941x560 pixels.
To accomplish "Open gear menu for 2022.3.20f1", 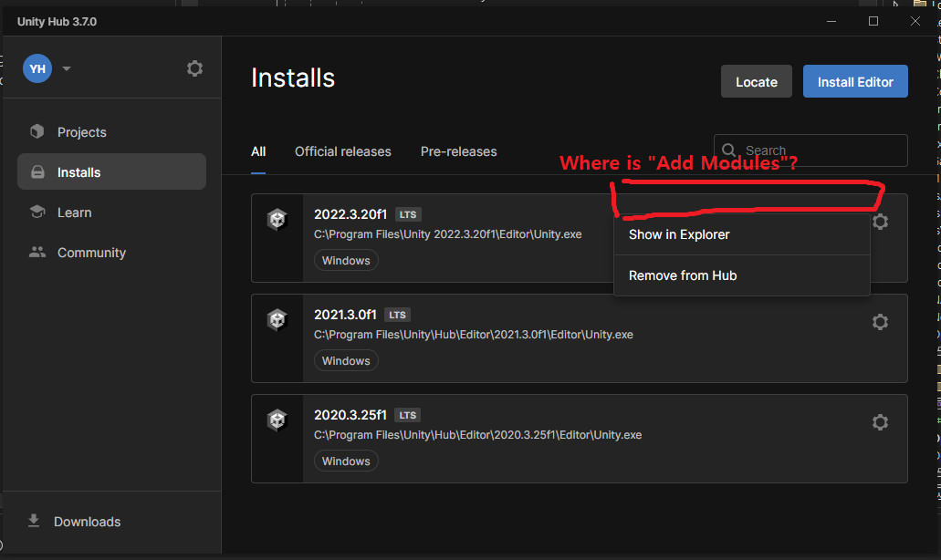I will pyautogui.click(x=880, y=222).
